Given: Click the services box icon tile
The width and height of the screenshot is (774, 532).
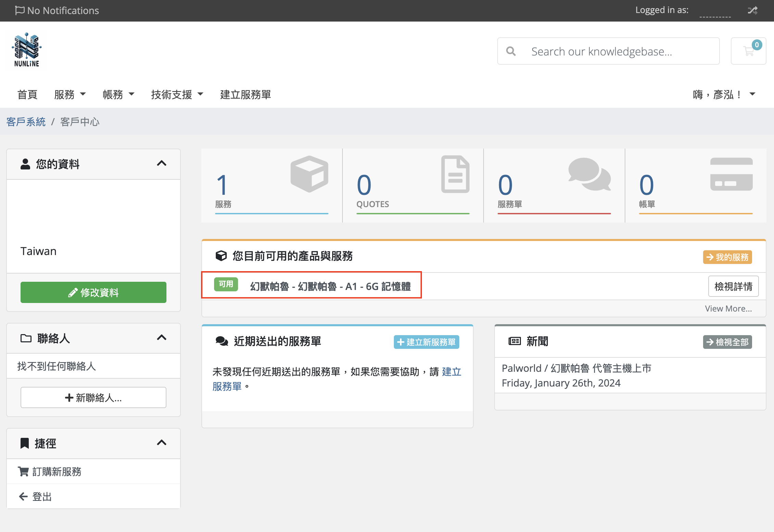Looking at the screenshot, I should (x=309, y=174).
